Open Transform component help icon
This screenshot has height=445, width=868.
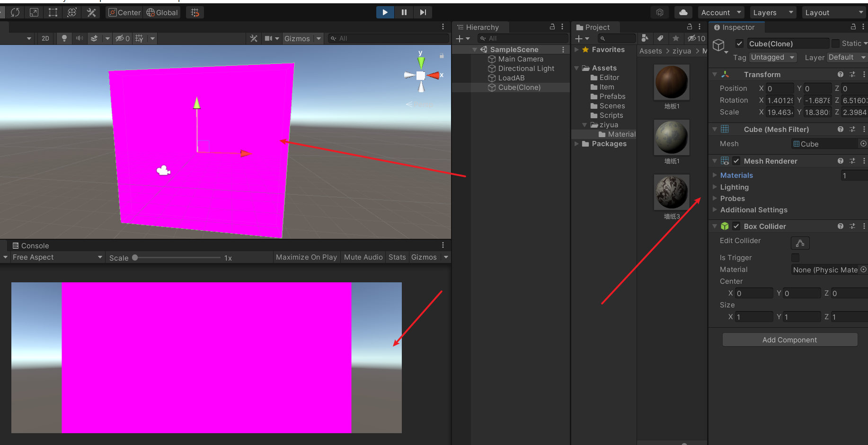[x=841, y=74]
